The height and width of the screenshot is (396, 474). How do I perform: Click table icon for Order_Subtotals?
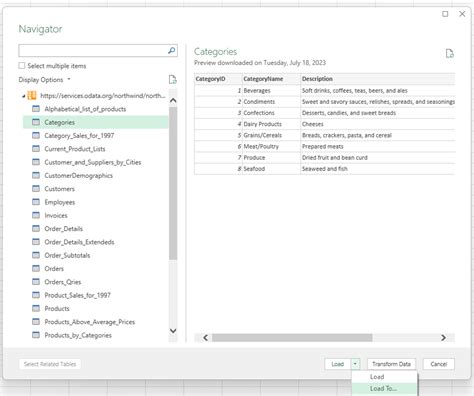coord(36,255)
